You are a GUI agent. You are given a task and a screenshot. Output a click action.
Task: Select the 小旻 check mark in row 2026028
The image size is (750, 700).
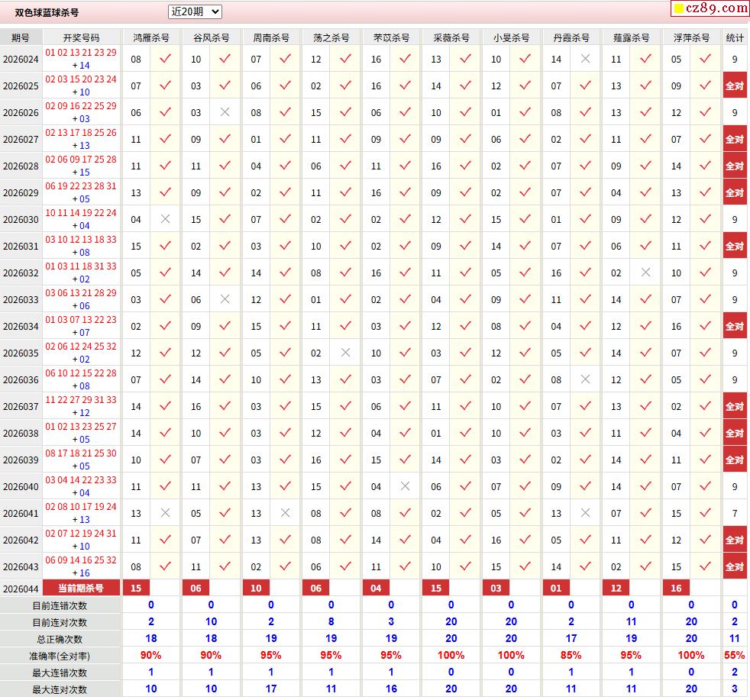[525, 166]
